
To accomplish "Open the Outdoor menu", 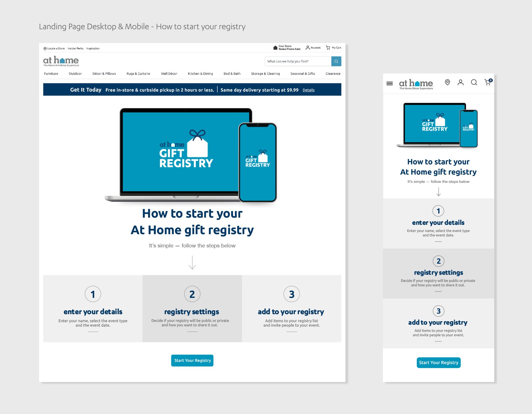I will click(x=75, y=74).
